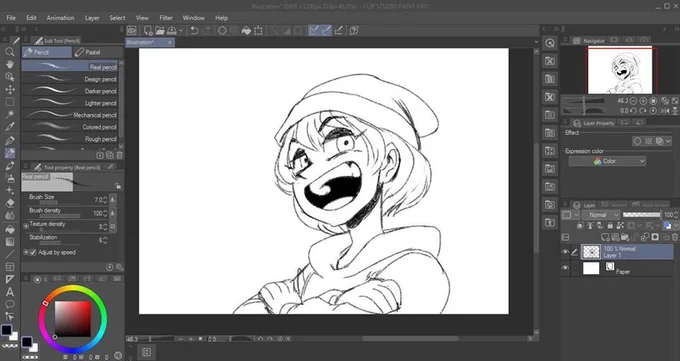
Task: Open the Brush density dynamics button
Action: pos(112,213)
